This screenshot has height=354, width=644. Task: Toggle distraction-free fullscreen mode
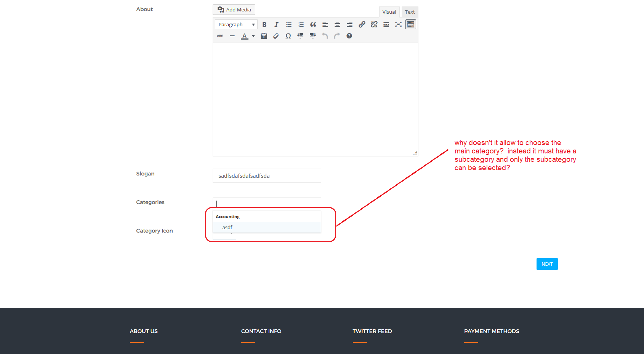pos(398,25)
